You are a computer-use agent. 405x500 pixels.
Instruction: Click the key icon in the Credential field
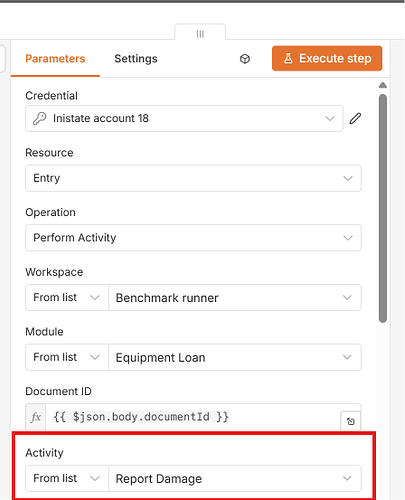point(39,118)
